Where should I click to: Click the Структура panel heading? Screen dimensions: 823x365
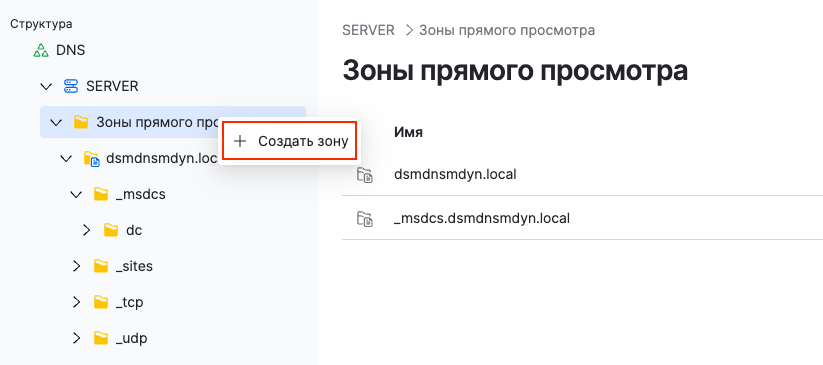click(x=41, y=24)
